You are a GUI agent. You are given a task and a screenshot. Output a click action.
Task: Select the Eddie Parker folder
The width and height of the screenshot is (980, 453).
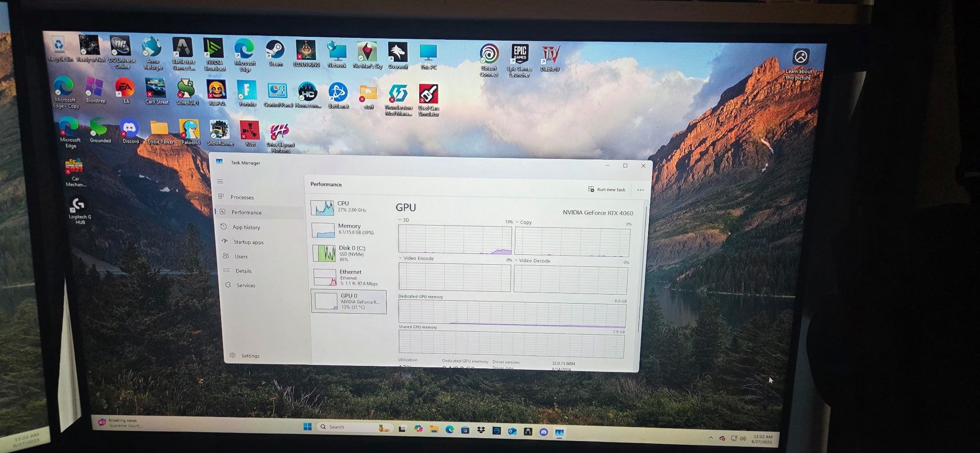point(160,132)
